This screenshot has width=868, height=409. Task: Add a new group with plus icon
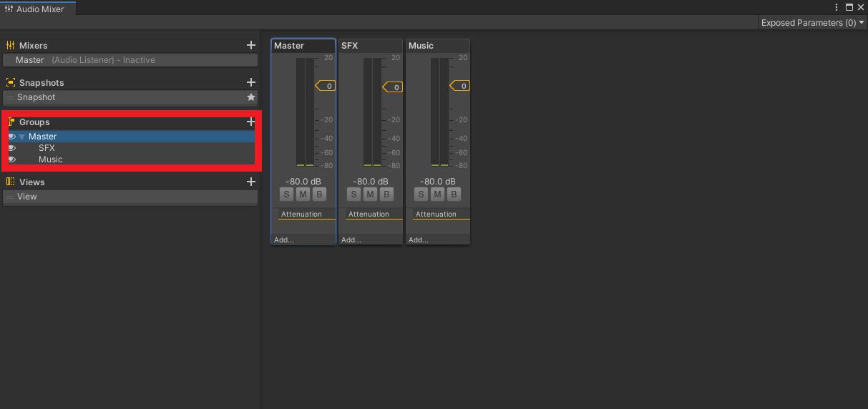pos(250,122)
